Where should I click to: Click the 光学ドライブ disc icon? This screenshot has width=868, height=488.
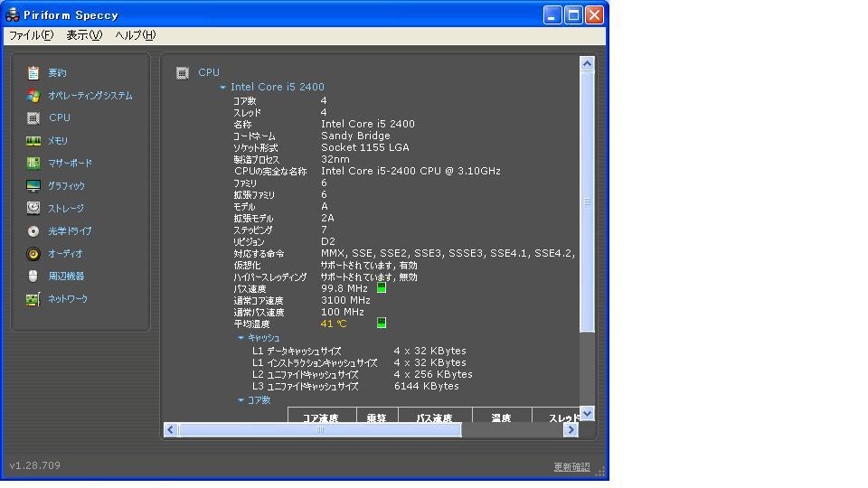[x=33, y=230]
